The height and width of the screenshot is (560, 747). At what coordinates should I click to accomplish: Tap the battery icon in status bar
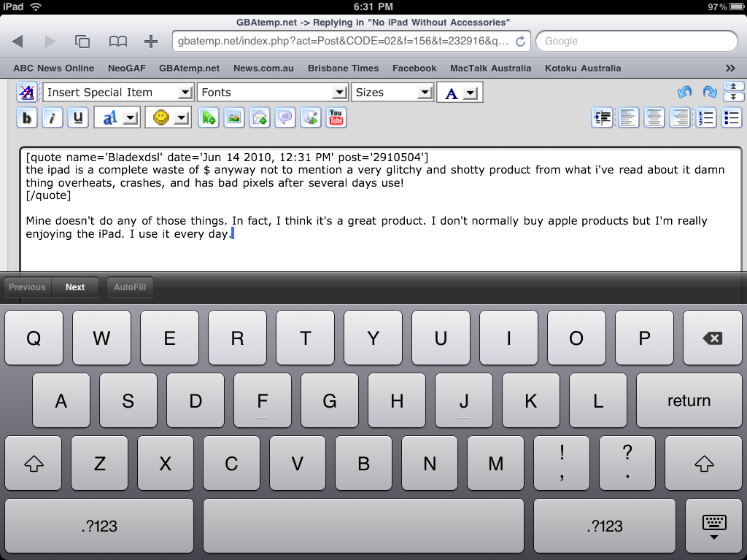pyautogui.click(x=737, y=7)
